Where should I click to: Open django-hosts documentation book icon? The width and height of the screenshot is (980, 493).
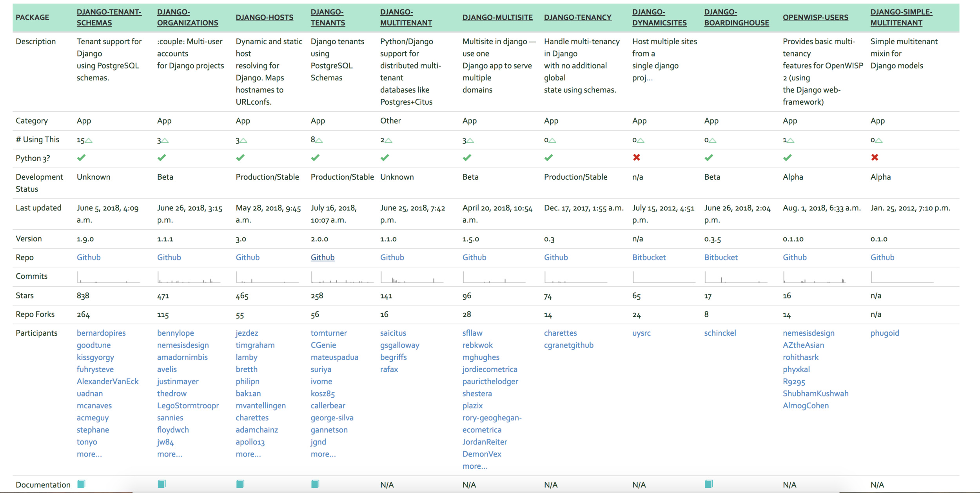click(240, 484)
